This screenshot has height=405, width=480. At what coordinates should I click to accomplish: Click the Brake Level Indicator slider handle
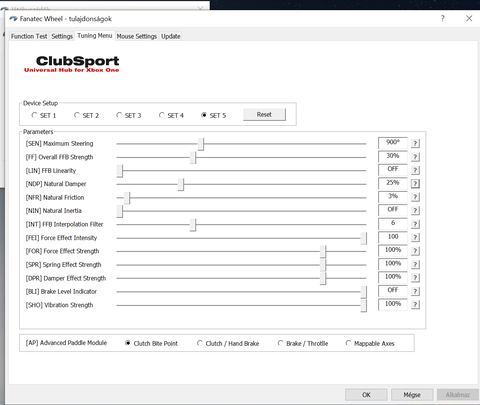point(364,292)
